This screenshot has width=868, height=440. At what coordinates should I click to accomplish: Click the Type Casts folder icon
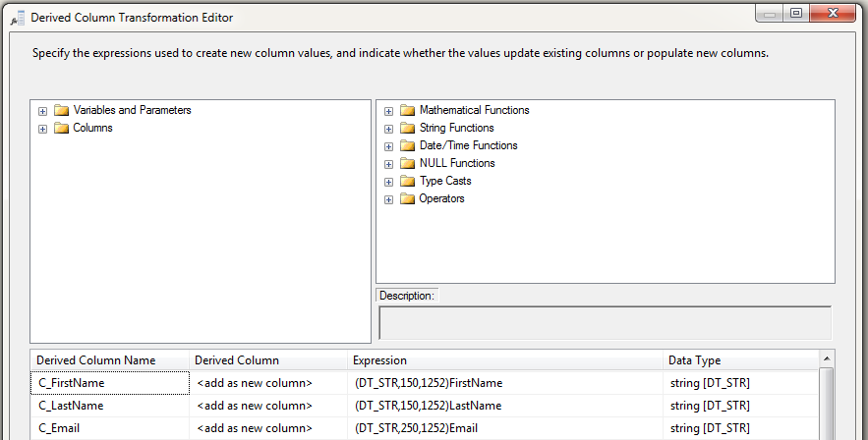coord(407,181)
